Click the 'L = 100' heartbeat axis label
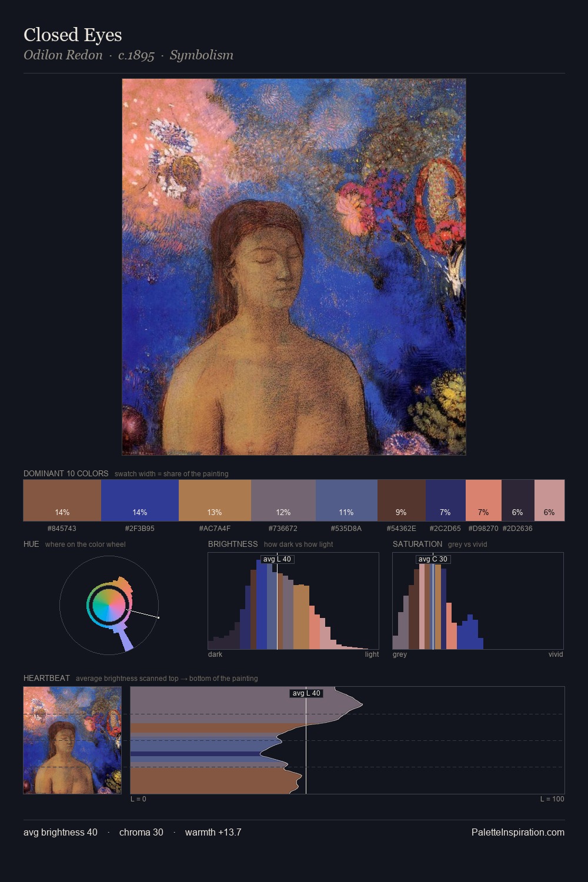This screenshot has height=882, width=588. pos(552,799)
